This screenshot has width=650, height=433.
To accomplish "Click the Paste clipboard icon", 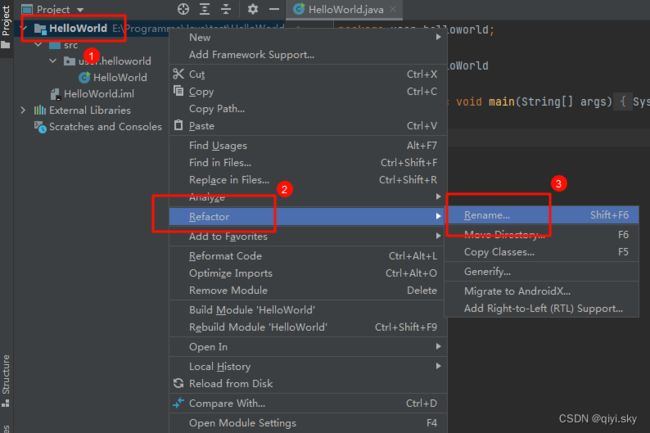I will coord(178,125).
